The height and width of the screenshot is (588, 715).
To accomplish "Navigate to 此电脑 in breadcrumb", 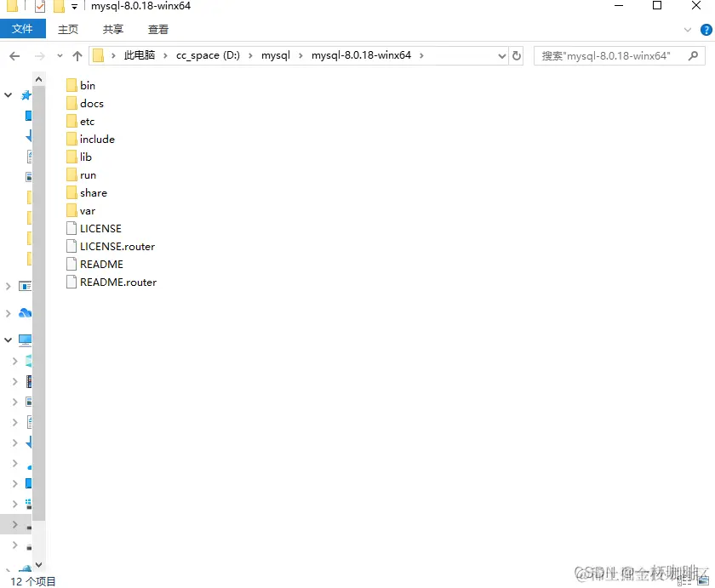I will (x=140, y=55).
